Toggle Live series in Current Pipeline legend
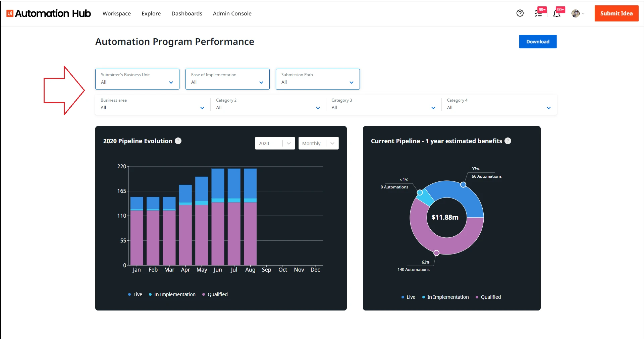The width and height of the screenshot is (644, 340). tap(408, 297)
